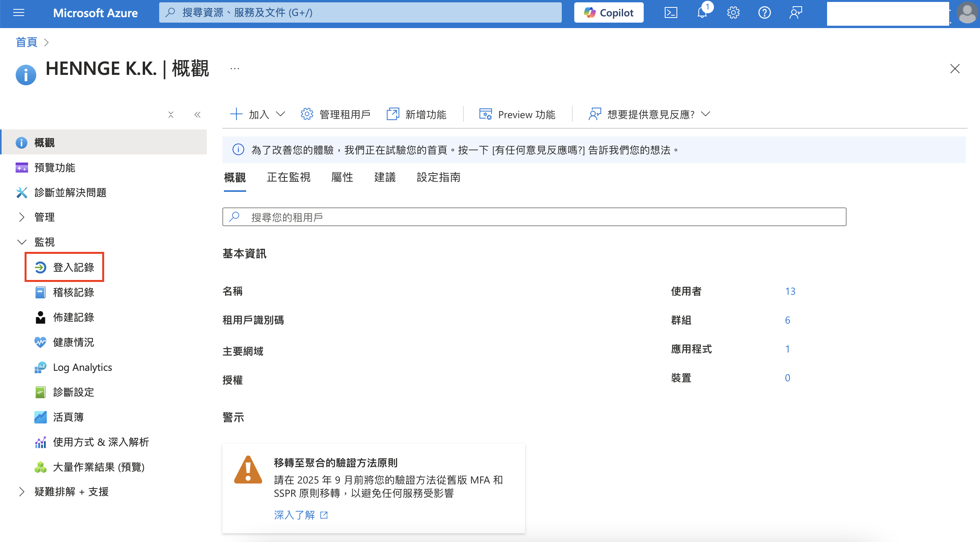980x542 pixels.
Task: Click the 名稱 label
Action: 233,291
